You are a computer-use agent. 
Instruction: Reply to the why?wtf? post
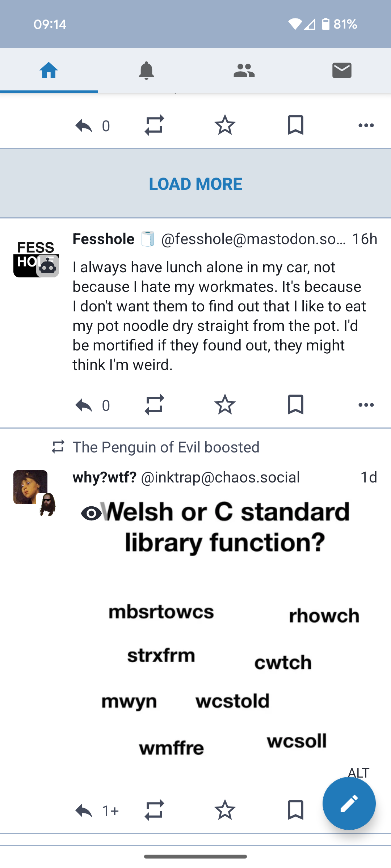[84, 810]
